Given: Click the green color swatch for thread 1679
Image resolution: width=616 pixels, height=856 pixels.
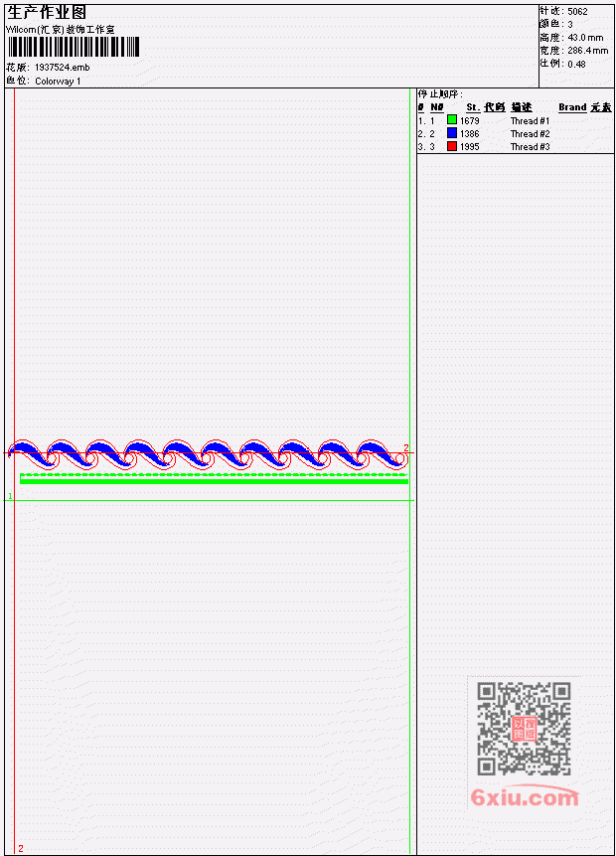Looking at the screenshot, I should pos(452,119).
